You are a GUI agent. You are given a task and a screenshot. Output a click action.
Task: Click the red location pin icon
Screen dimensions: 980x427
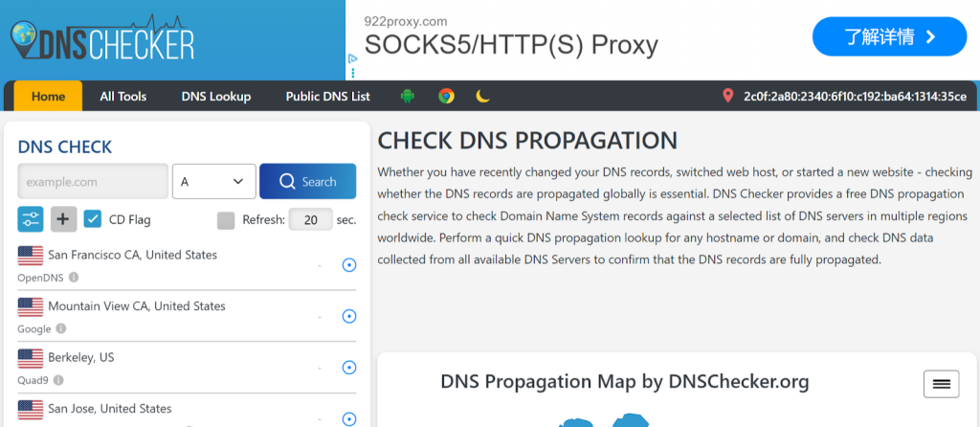pos(727,97)
